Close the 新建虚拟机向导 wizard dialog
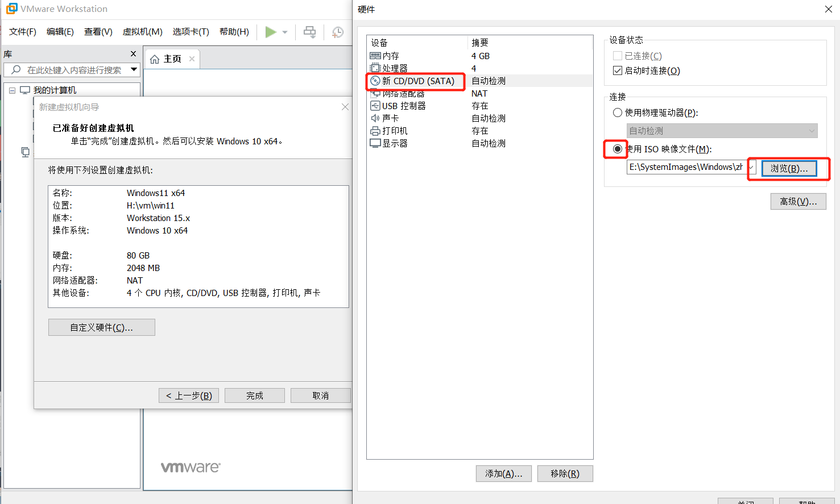The width and height of the screenshot is (840, 504). coord(345,107)
